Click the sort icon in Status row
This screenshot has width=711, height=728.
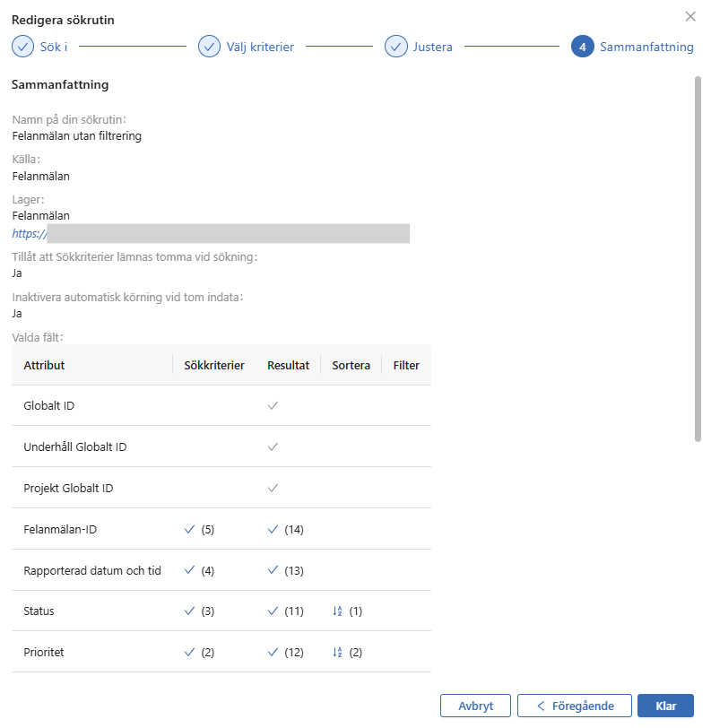(338, 611)
